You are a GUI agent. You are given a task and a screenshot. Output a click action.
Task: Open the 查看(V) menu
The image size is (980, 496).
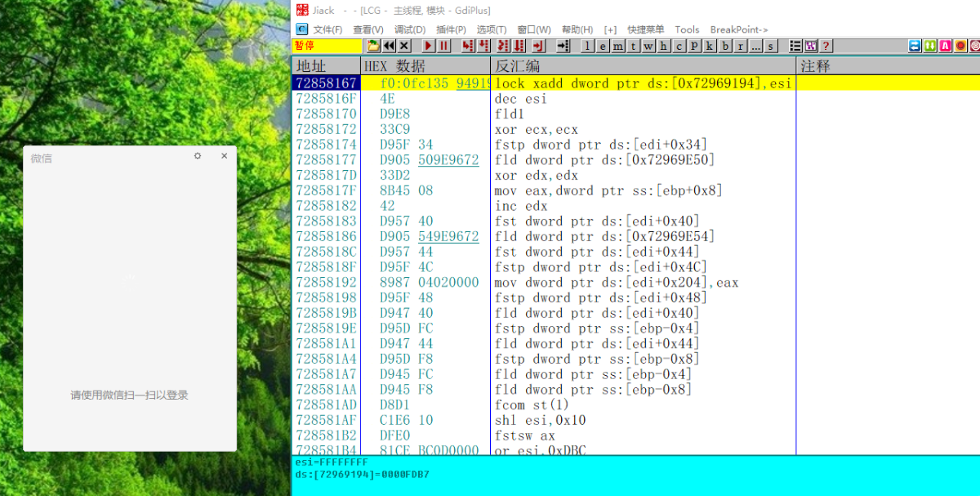368,29
